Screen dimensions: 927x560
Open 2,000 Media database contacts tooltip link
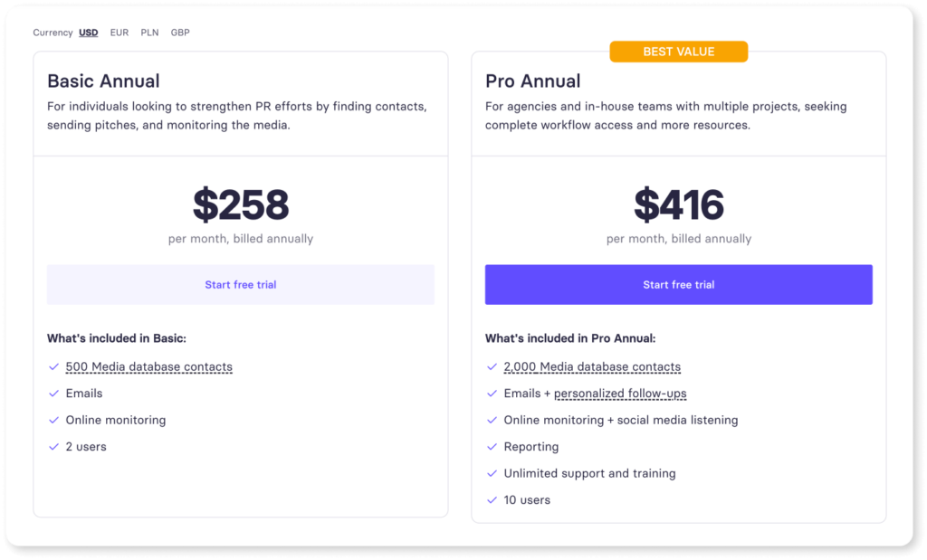pos(592,367)
